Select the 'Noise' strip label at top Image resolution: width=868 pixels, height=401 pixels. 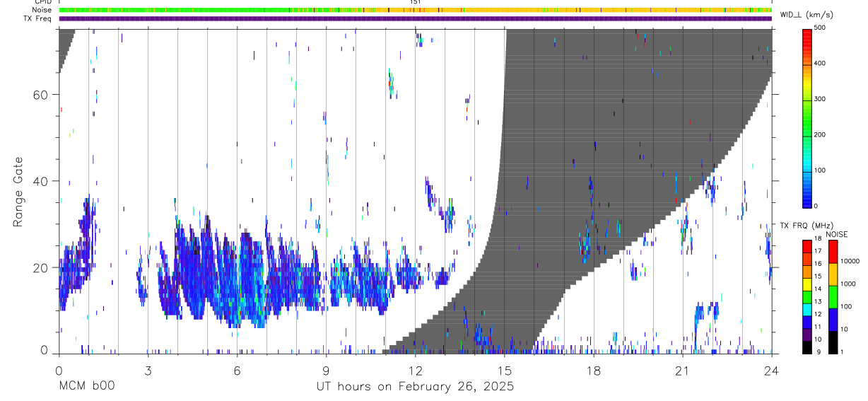click(x=42, y=10)
